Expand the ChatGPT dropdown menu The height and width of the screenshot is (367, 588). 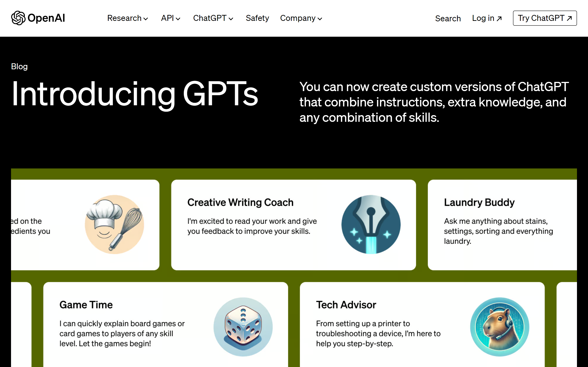pyautogui.click(x=212, y=18)
